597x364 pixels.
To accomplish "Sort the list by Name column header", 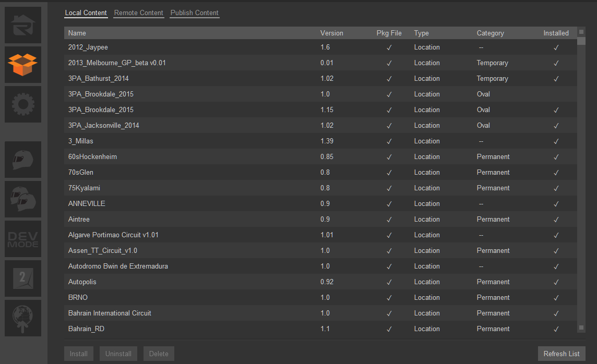I will (77, 33).
